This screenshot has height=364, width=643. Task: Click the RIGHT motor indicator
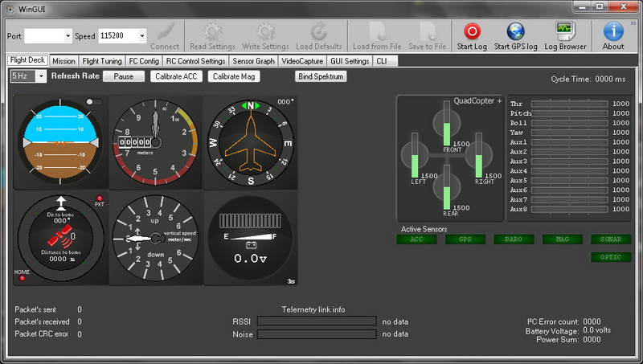coord(478,155)
